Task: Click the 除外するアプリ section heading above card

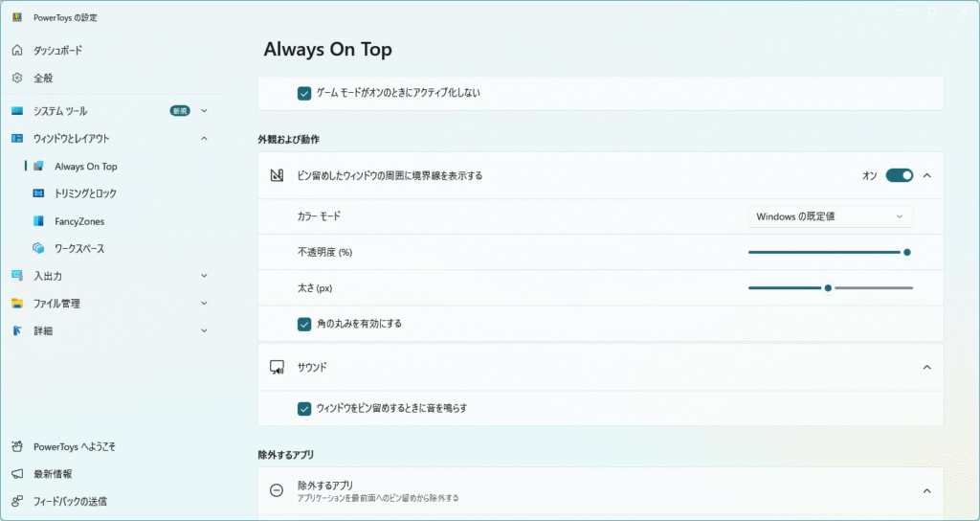Action: tap(286, 455)
